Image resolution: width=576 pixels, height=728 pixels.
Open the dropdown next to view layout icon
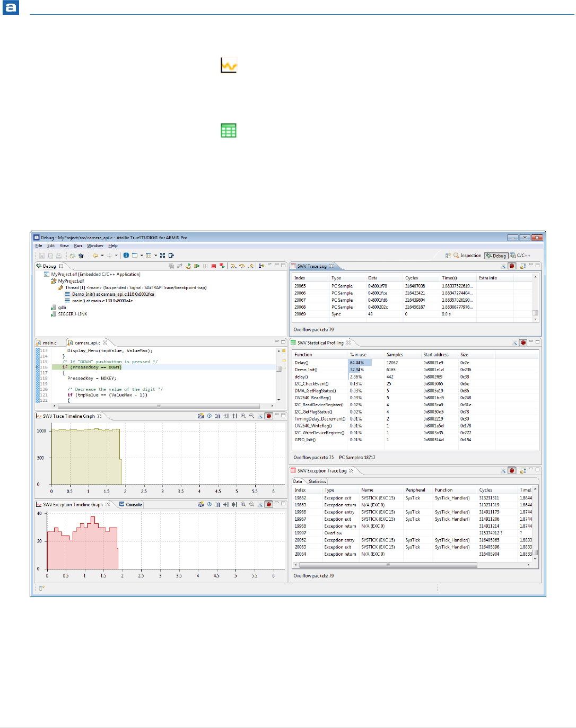(x=142, y=256)
